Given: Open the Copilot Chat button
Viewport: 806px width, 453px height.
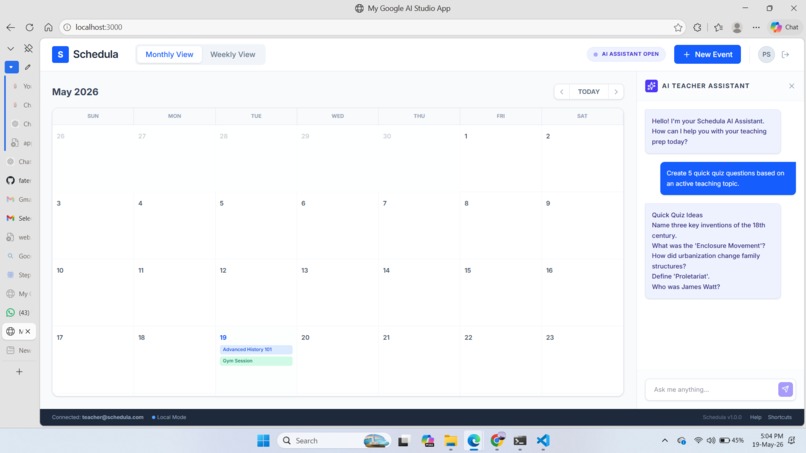Looking at the screenshot, I should pyautogui.click(x=785, y=27).
